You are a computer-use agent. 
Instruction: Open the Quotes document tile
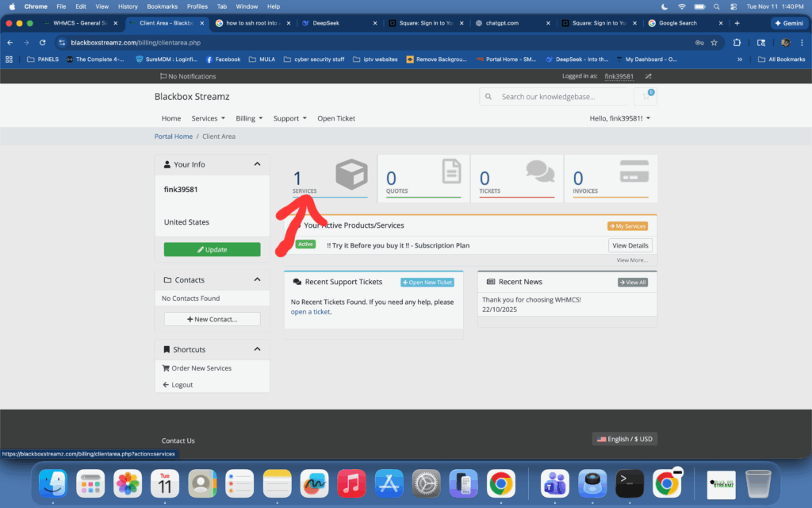click(423, 176)
